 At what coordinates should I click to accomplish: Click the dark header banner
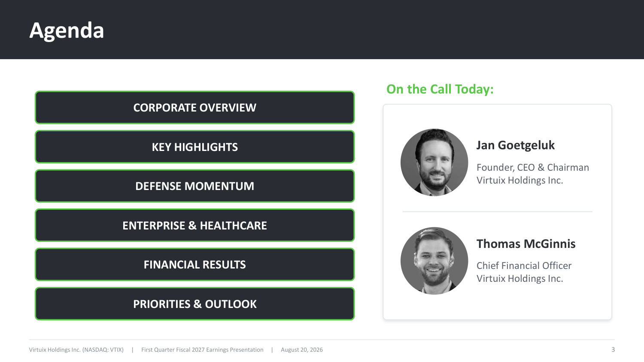tap(322, 30)
